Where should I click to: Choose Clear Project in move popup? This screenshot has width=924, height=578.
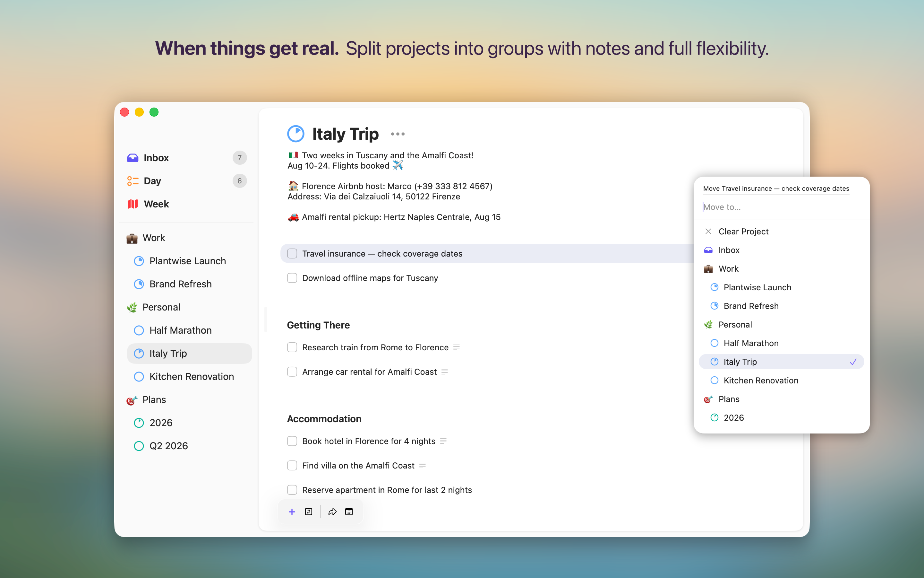pyautogui.click(x=781, y=232)
